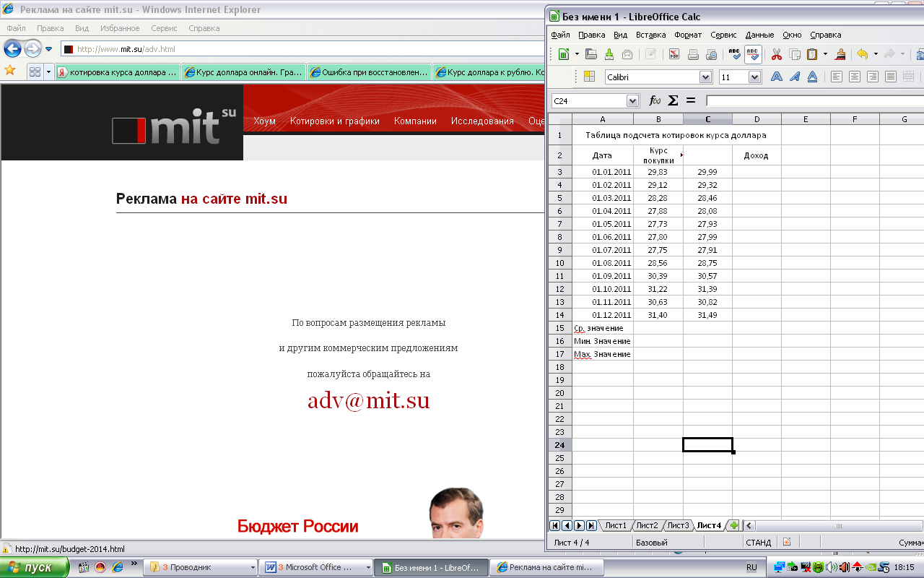Click the Paste clipboard icon

point(812,54)
